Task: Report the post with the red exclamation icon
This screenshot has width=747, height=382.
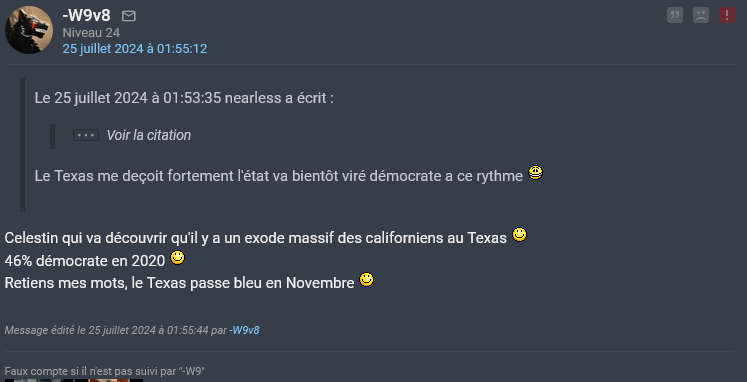Action: 727,15
